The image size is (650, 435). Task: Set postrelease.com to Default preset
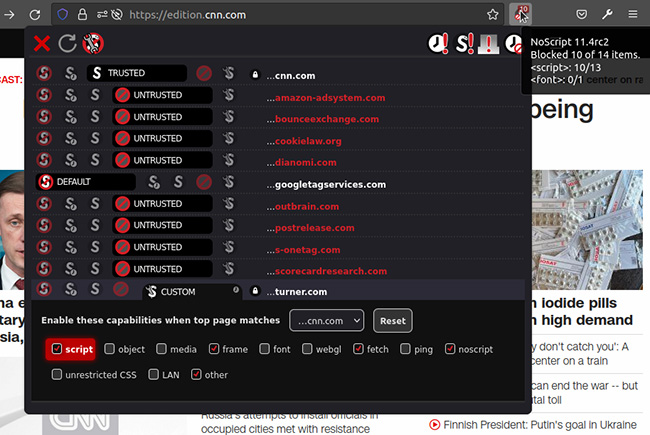44,225
